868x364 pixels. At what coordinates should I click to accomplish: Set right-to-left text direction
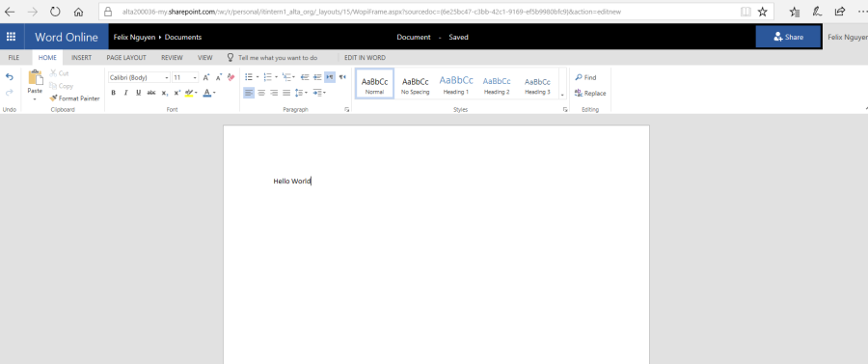pyautogui.click(x=342, y=77)
